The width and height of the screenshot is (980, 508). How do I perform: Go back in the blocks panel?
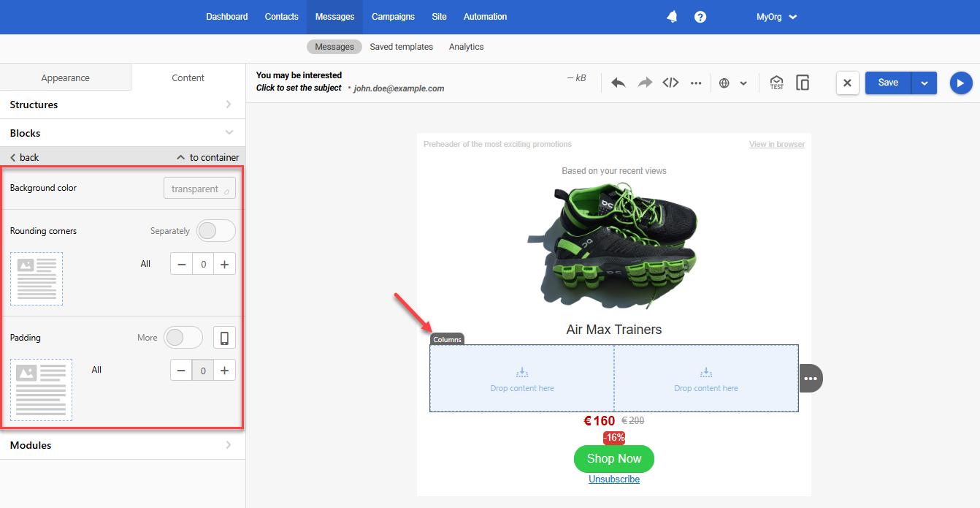pyautogui.click(x=24, y=157)
